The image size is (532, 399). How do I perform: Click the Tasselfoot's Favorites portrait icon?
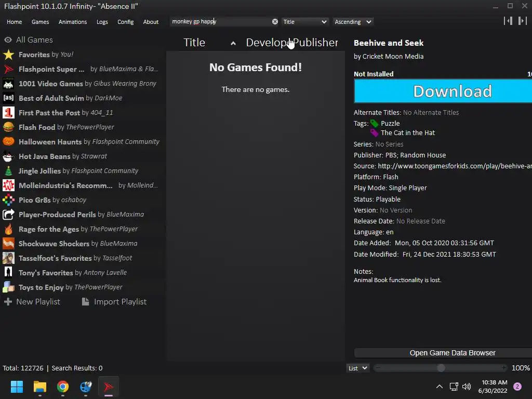point(8,258)
